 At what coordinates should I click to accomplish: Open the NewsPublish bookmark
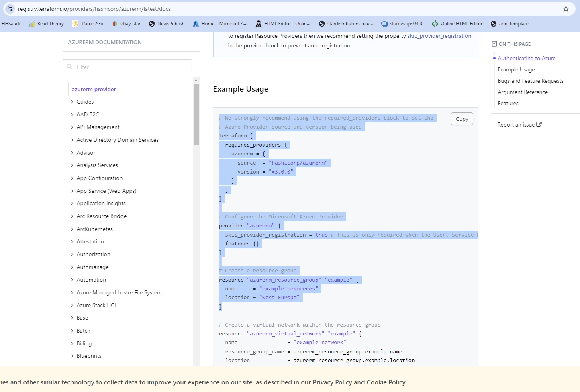pyautogui.click(x=167, y=24)
